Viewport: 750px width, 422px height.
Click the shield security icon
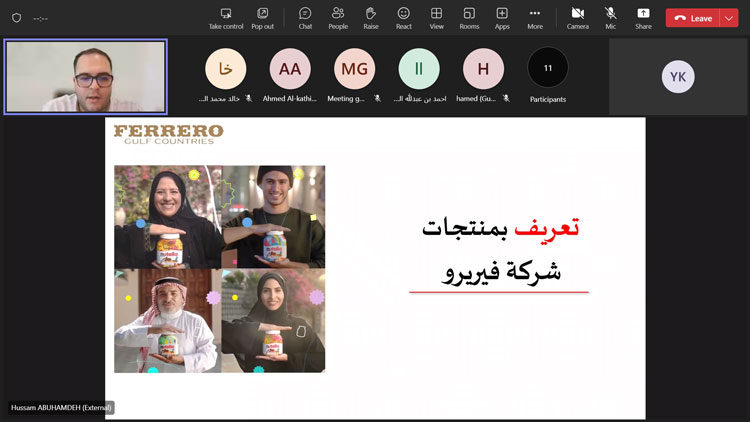[16, 18]
